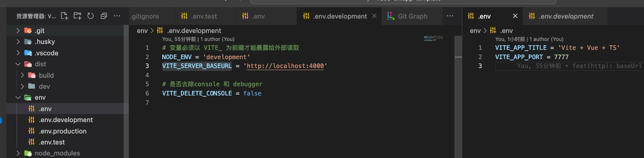Switch to .env tab in left group
This screenshot has height=158, width=644.
(x=266, y=16)
